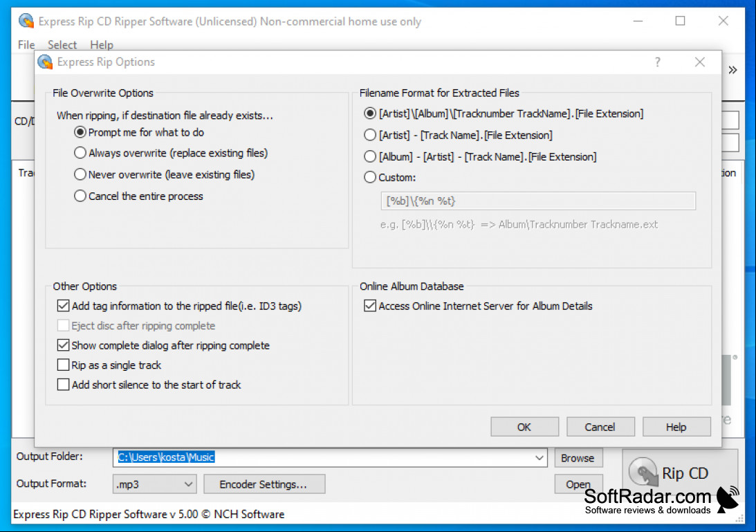Close the Express Rip main window
756x532 pixels.
pos(723,21)
